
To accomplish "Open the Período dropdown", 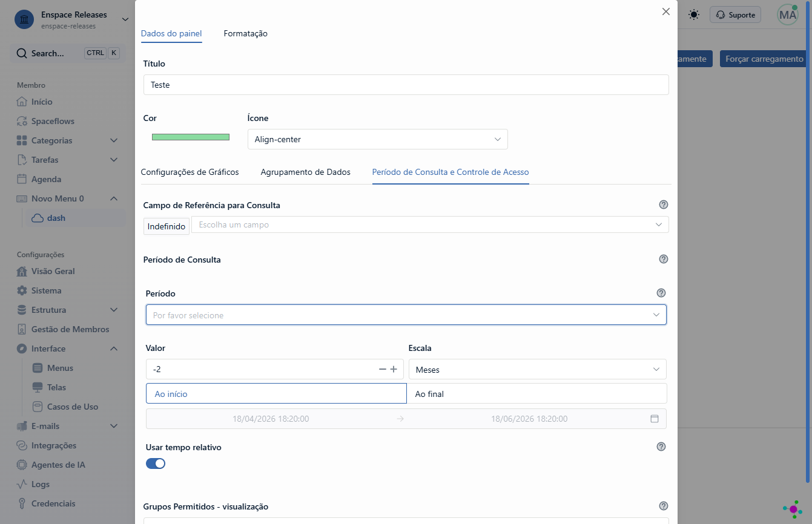I will tap(406, 315).
